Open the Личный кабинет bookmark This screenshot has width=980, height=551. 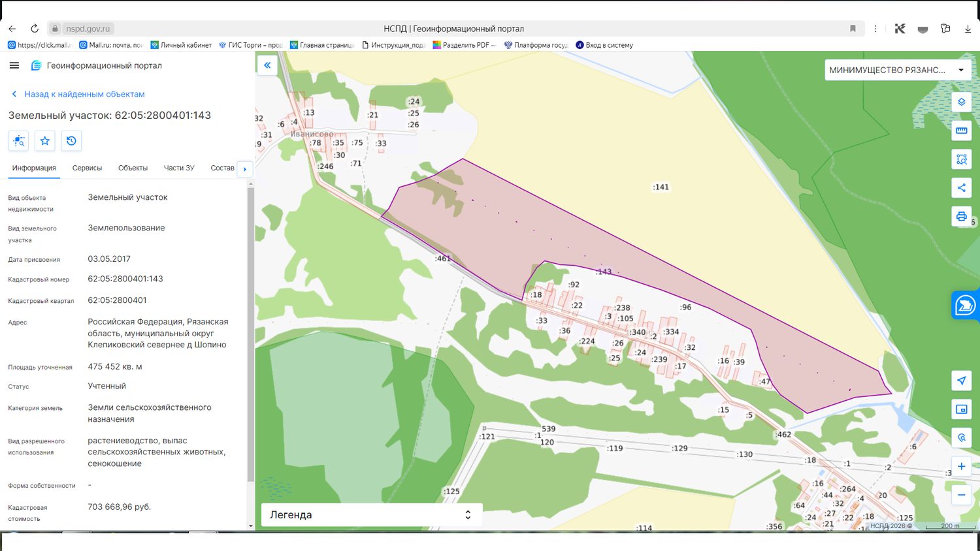(181, 45)
